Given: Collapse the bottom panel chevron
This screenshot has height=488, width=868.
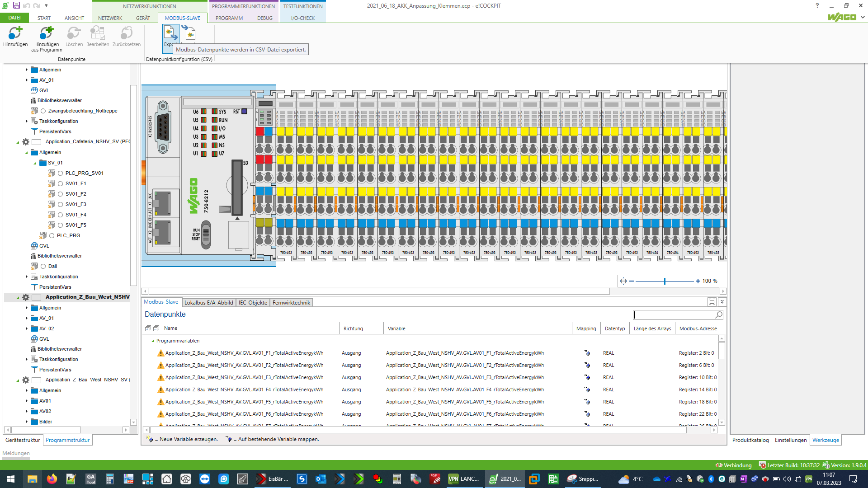Looking at the screenshot, I should [722, 302].
